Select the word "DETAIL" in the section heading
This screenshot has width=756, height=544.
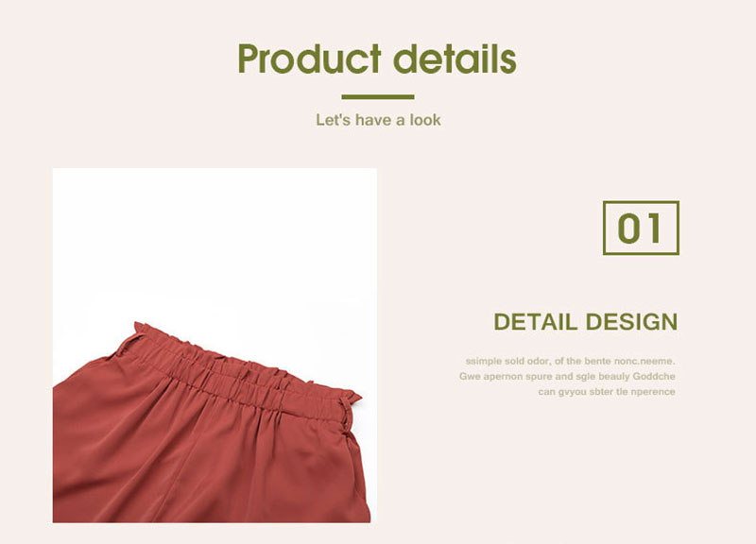535,321
